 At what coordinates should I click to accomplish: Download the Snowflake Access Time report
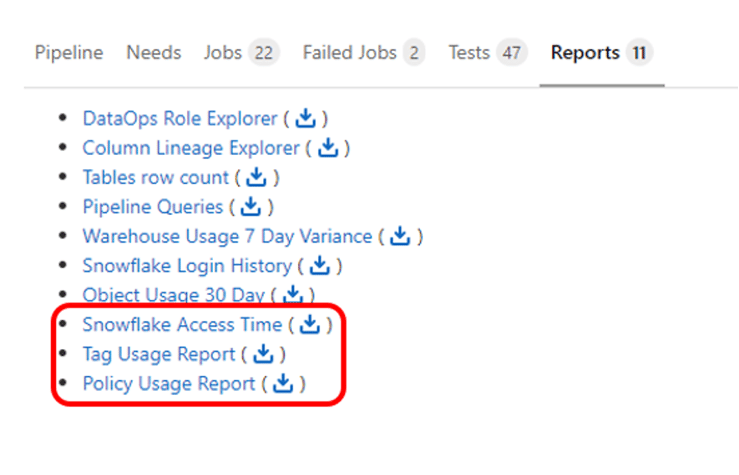tap(310, 324)
